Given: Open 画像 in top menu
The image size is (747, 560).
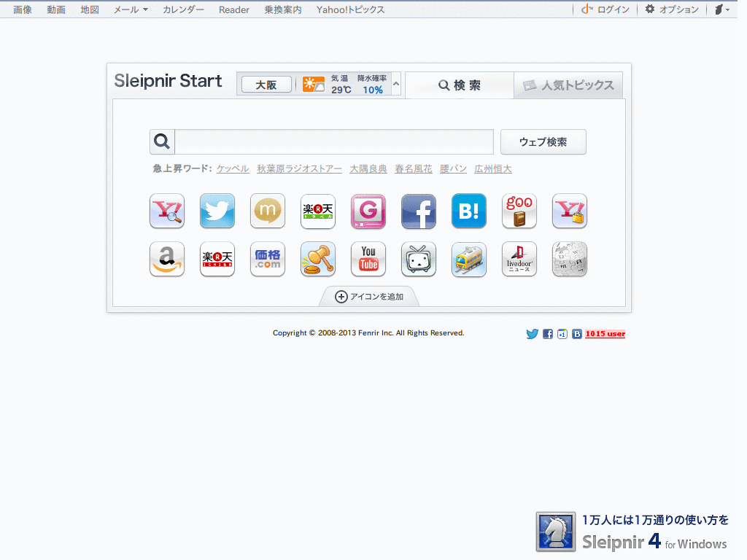Looking at the screenshot, I should (x=23, y=9).
